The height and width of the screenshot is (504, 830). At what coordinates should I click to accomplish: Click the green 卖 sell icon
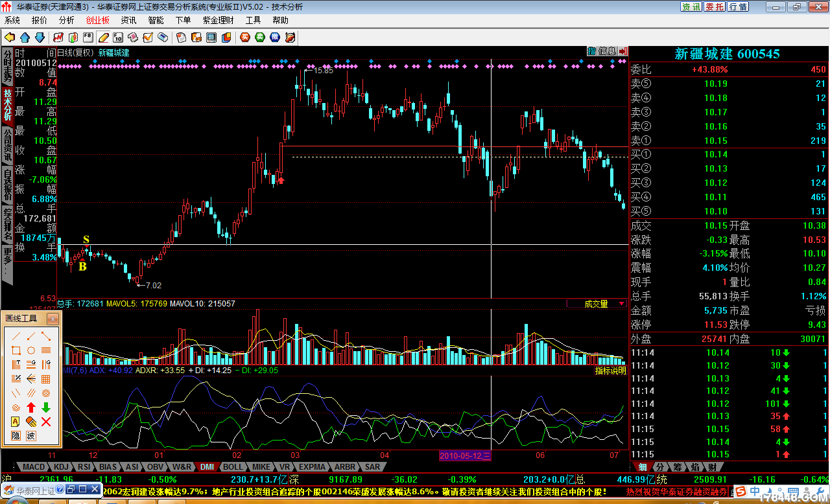click(259, 38)
